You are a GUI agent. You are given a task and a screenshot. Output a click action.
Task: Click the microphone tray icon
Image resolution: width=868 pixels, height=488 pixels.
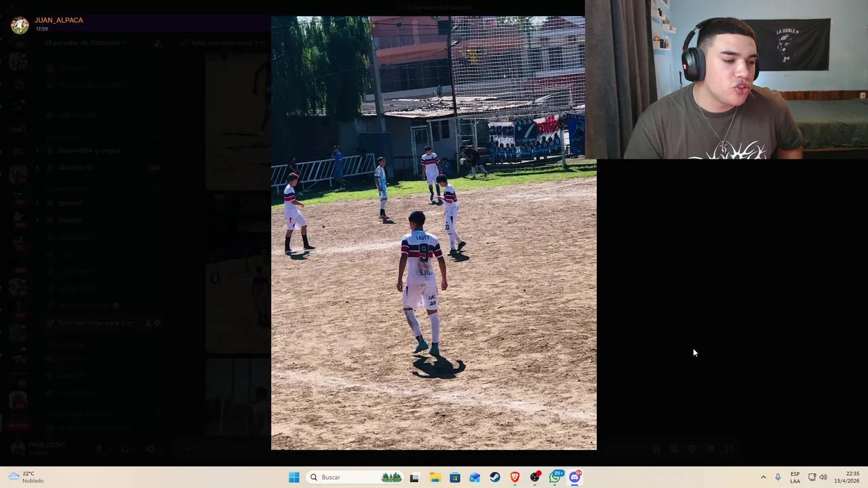(x=778, y=477)
